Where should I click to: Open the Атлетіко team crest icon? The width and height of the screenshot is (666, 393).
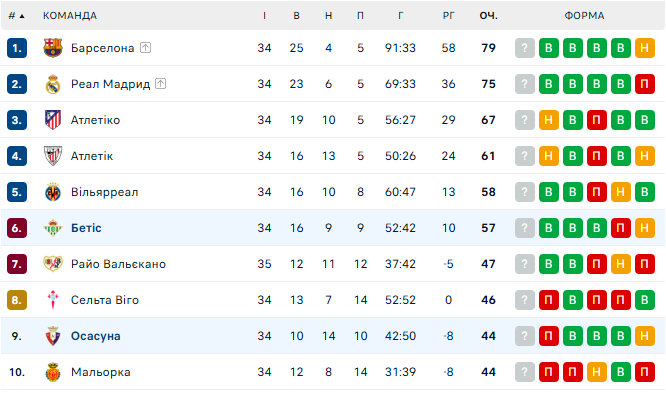53,120
